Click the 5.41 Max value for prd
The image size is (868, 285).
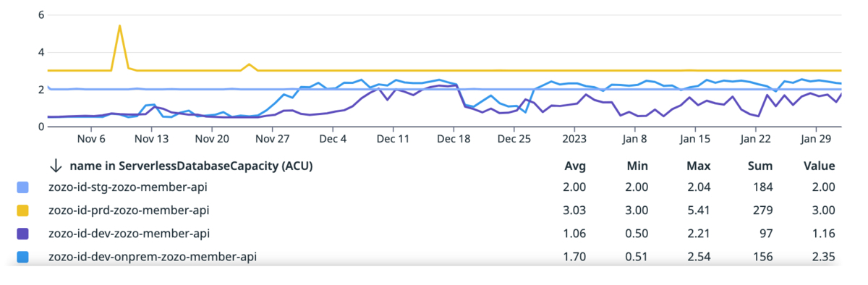pyautogui.click(x=699, y=210)
